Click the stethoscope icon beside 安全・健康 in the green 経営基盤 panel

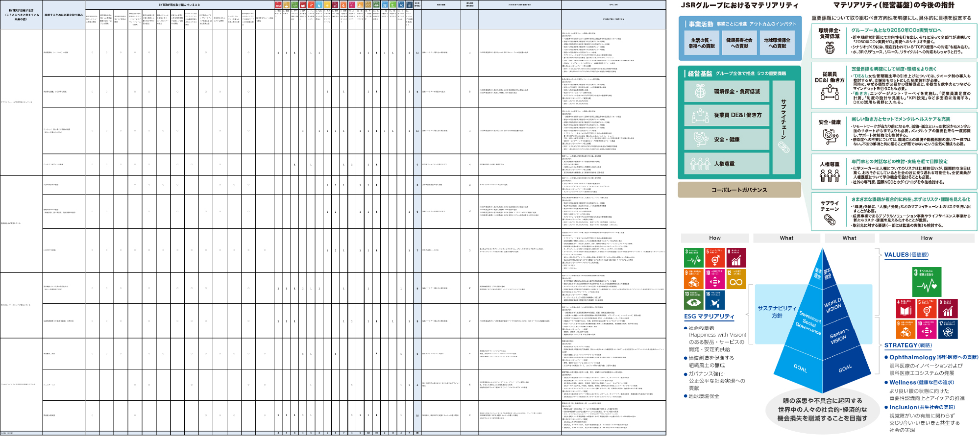[x=700, y=139]
